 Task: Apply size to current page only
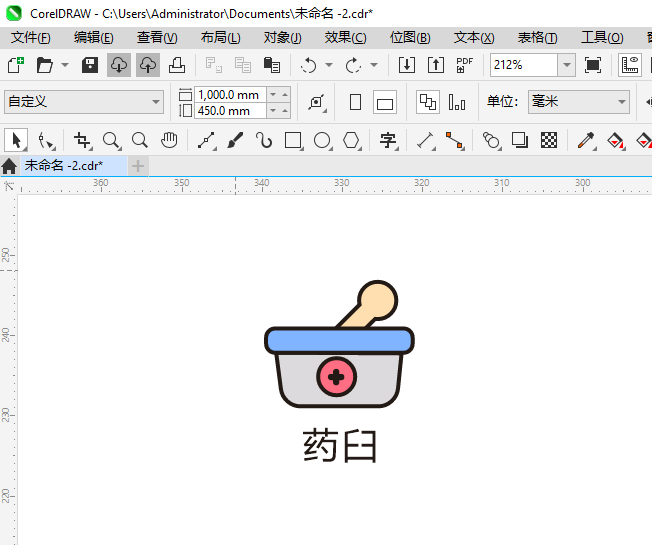coord(457,102)
